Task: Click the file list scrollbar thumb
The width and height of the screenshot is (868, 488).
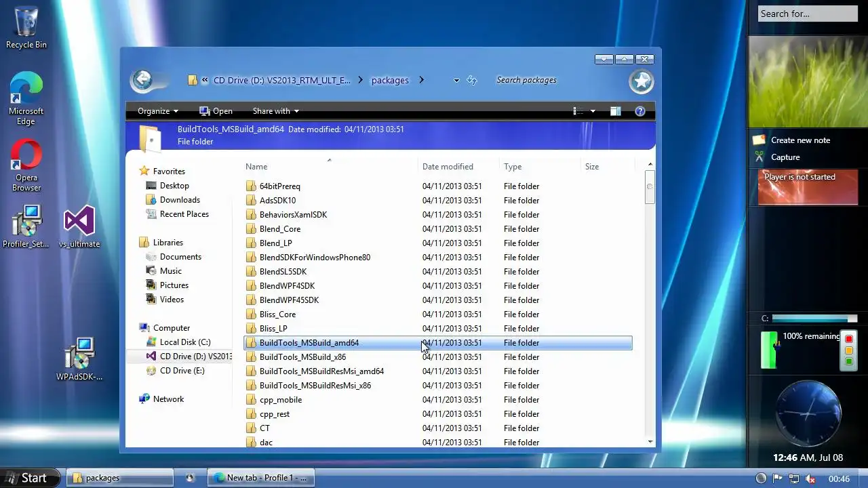Action: pos(650,187)
